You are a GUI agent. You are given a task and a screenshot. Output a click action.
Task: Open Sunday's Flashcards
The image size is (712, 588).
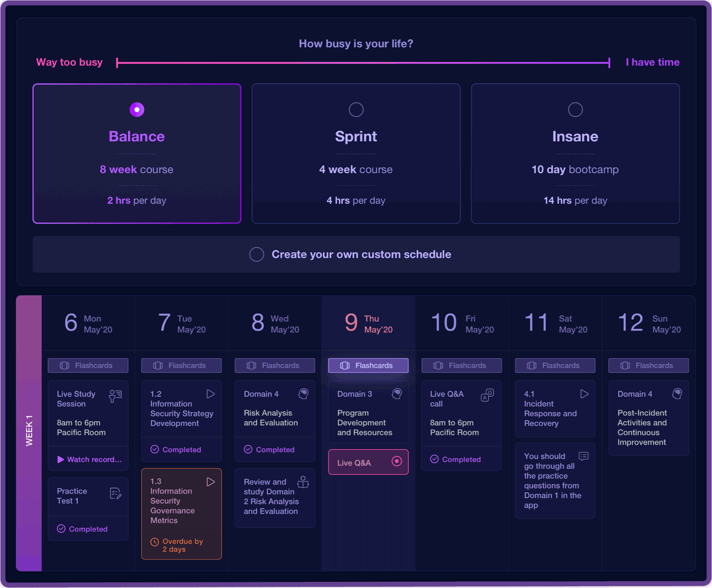pyautogui.click(x=649, y=365)
